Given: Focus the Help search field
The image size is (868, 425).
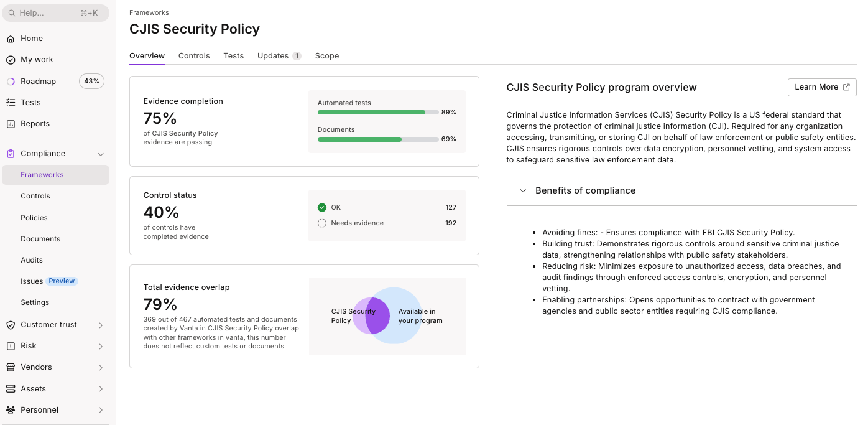Looking at the screenshot, I should pos(56,13).
